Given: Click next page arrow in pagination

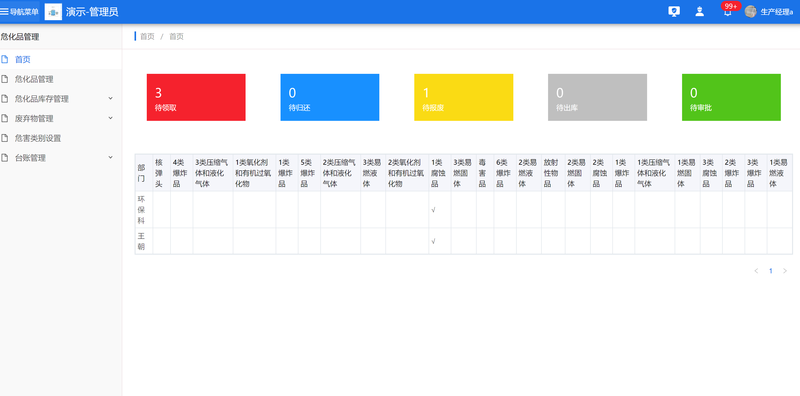Looking at the screenshot, I should [x=785, y=271].
